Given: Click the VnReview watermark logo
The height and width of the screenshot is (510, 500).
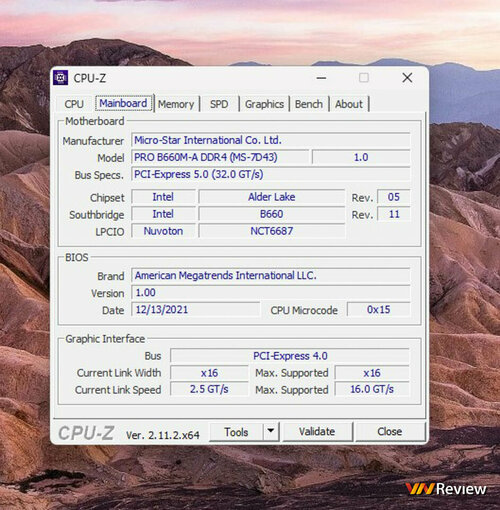Looking at the screenshot, I should pyautogui.click(x=446, y=489).
